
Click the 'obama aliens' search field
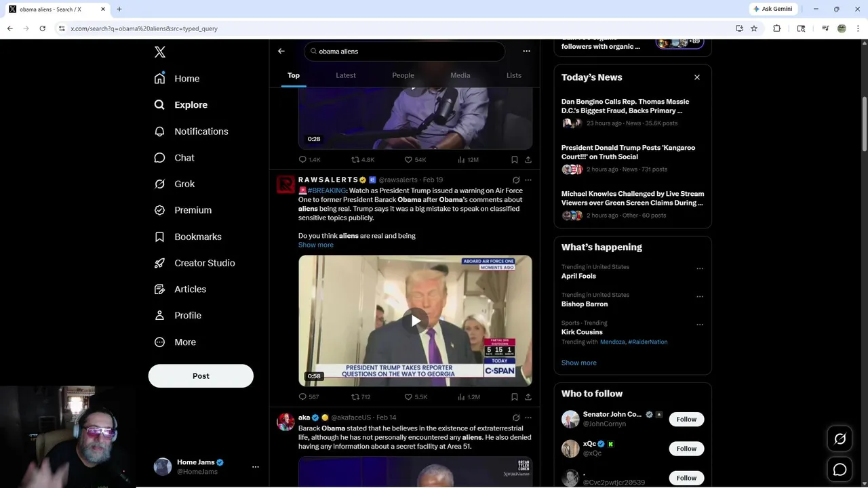tap(405, 52)
